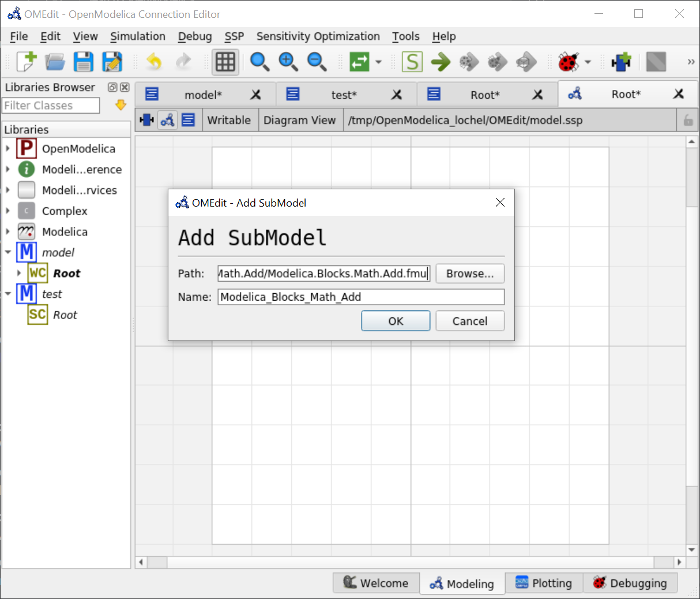Expand the Complex library node
Image resolution: width=700 pixels, height=599 pixels.
[7, 211]
